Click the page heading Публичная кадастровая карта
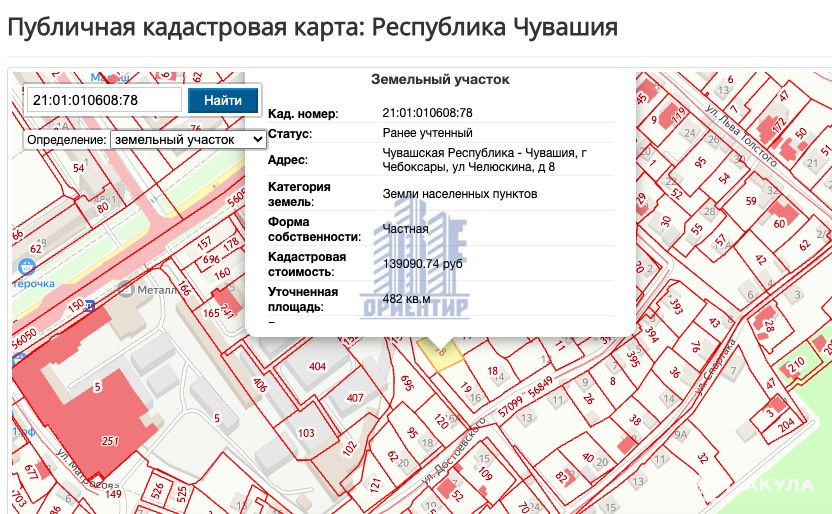The width and height of the screenshot is (832, 514). 312,27
